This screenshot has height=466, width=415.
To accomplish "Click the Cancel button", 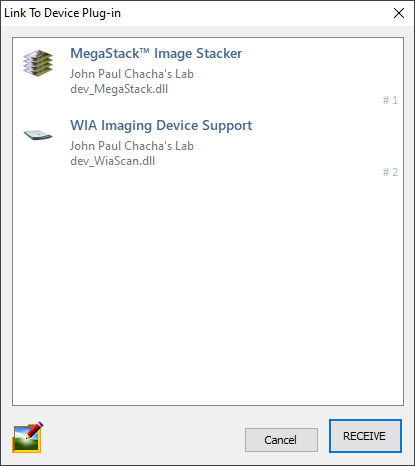I will click(281, 440).
